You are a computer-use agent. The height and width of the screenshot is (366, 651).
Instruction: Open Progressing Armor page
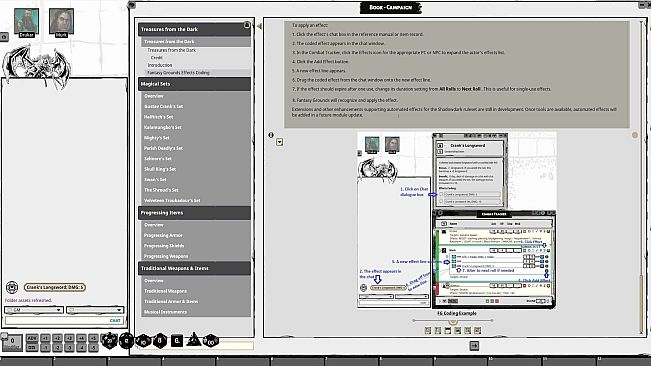[163, 235]
